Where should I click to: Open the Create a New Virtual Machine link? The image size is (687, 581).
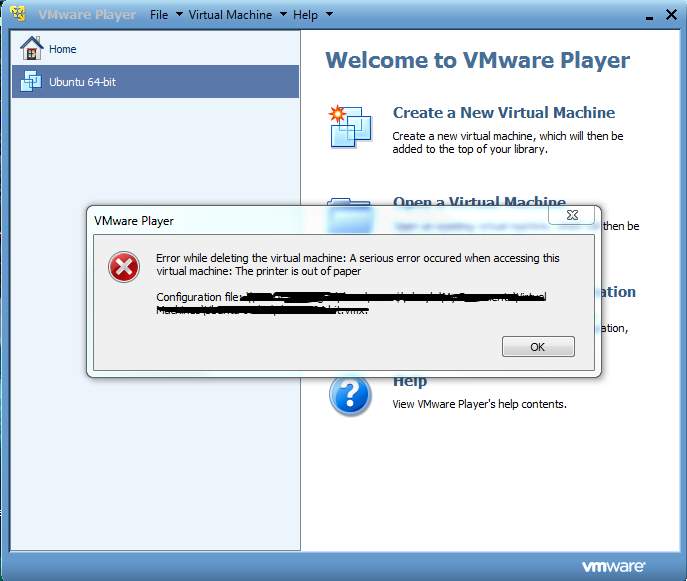pos(504,113)
